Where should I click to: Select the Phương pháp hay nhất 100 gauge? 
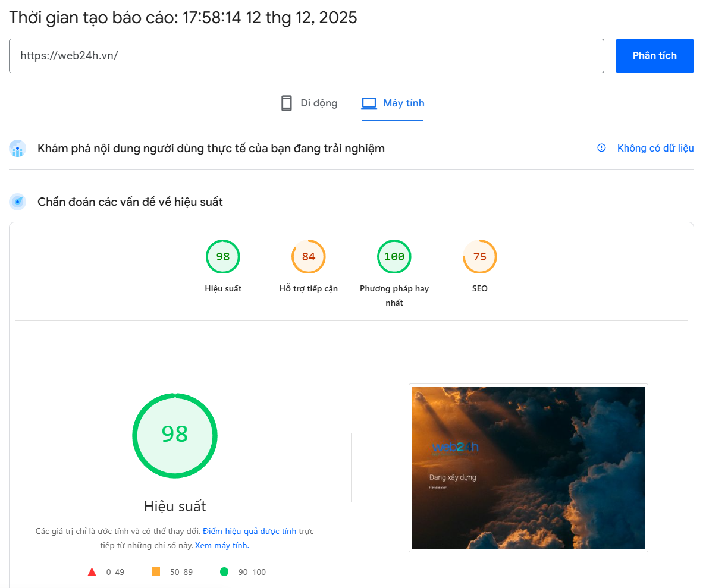coord(394,257)
